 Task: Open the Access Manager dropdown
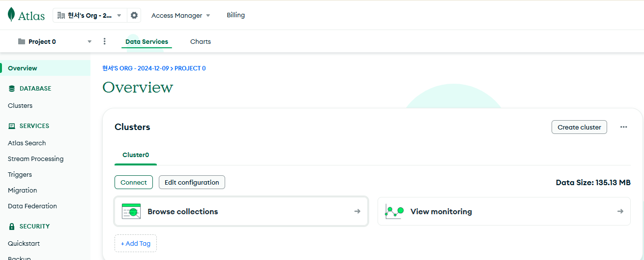pyautogui.click(x=180, y=15)
